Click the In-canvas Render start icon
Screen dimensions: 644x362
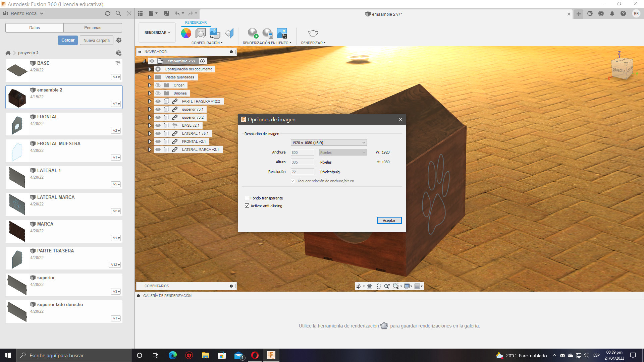253,33
